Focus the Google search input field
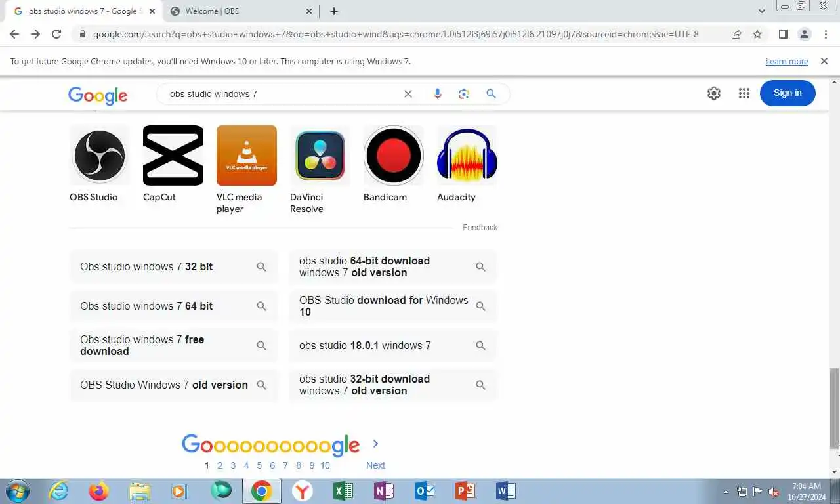This screenshot has height=504, width=840. (282, 94)
